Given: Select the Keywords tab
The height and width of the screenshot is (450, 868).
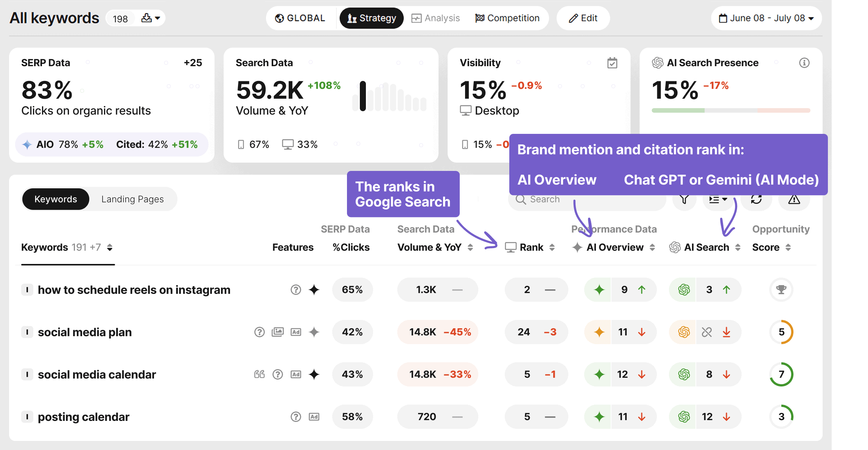Looking at the screenshot, I should [x=56, y=199].
